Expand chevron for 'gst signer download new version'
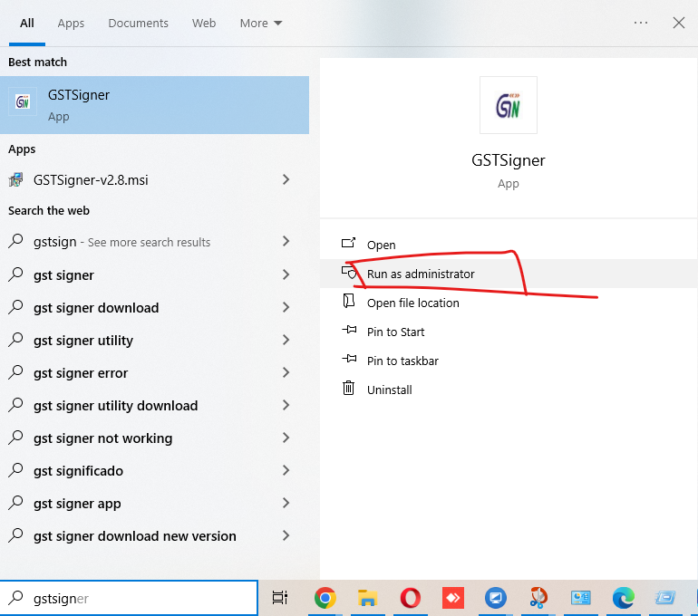Image resolution: width=698 pixels, height=616 pixels. (286, 536)
